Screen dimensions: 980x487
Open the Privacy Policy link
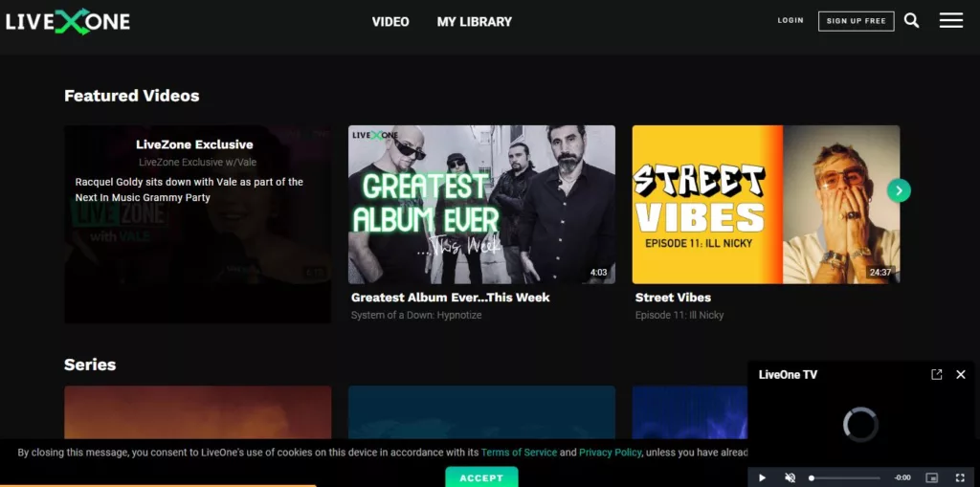pyautogui.click(x=610, y=452)
